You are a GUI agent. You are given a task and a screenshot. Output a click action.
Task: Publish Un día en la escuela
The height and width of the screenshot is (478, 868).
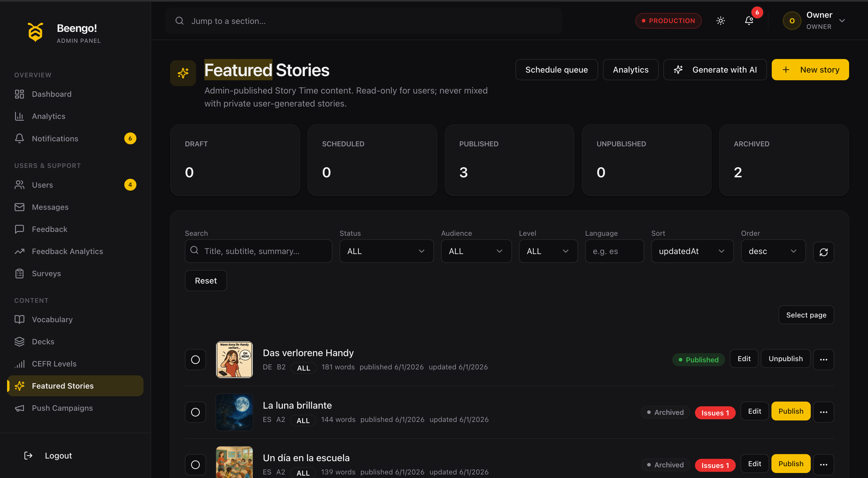coord(791,464)
